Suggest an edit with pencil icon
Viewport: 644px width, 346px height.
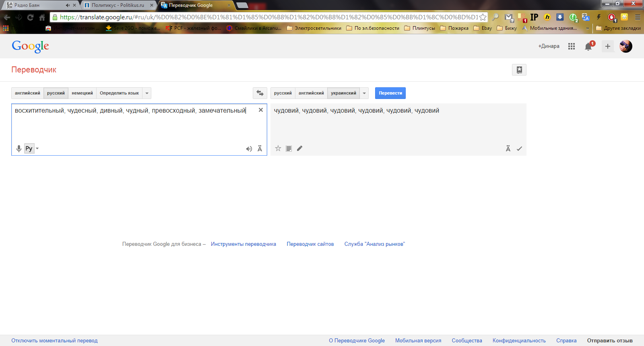(x=299, y=148)
